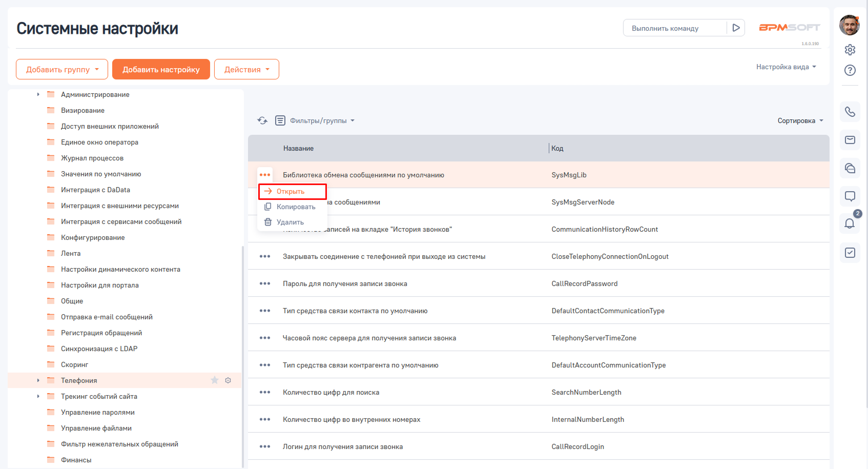
Task: Click the Выполнить команду input field
Action: pyautogui.click(x=674, y=28)
